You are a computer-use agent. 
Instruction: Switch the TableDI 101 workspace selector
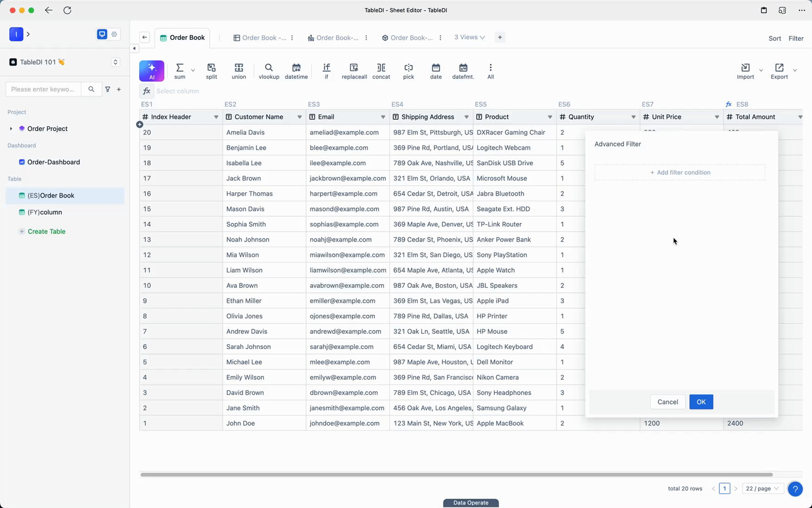coord(116,62)
